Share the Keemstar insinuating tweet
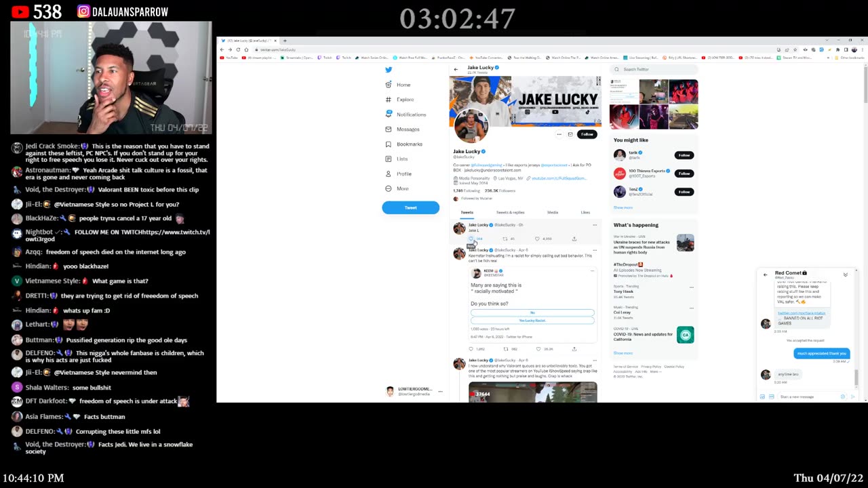This screenshot has height=488, width=868. point(574,349)
